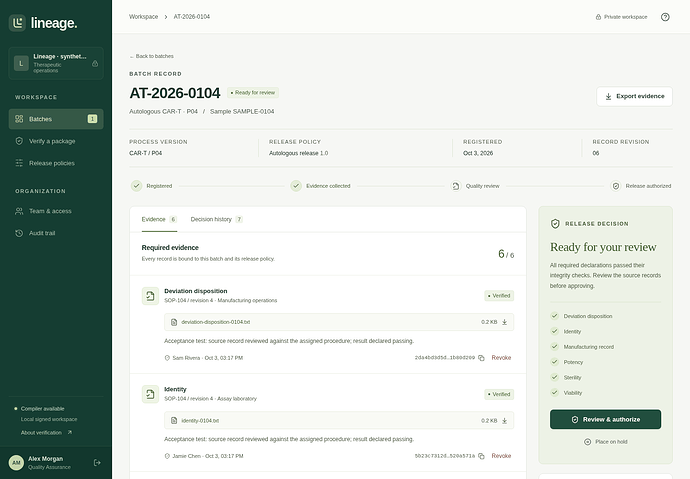The height and width of the screenshot is (479, 690).
Task: Click the workspace lock icon in sidebar
Action: point(95,64)
